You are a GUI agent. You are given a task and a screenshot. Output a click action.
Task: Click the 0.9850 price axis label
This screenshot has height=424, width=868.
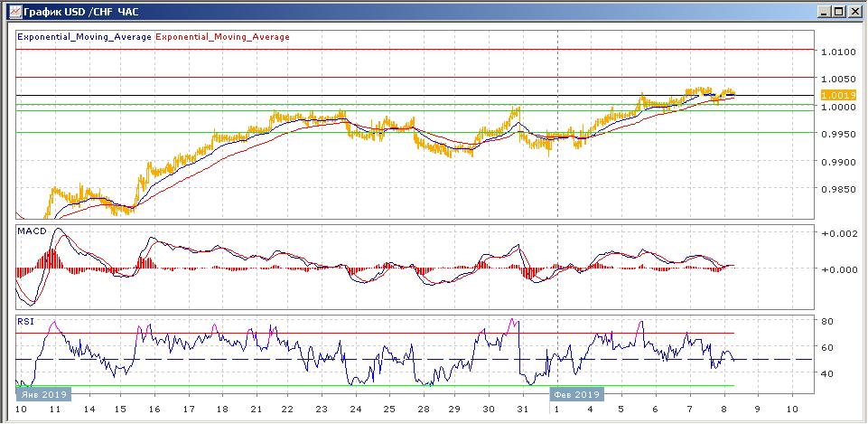click(x=838, y=190)
